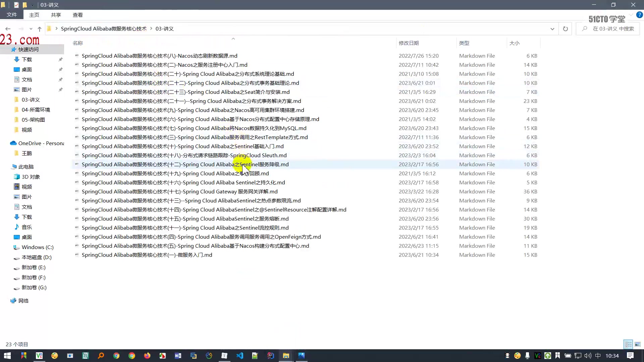Click SpringCloud Alibaba微服务核心技术 breadcrumb

click(104, 29)
